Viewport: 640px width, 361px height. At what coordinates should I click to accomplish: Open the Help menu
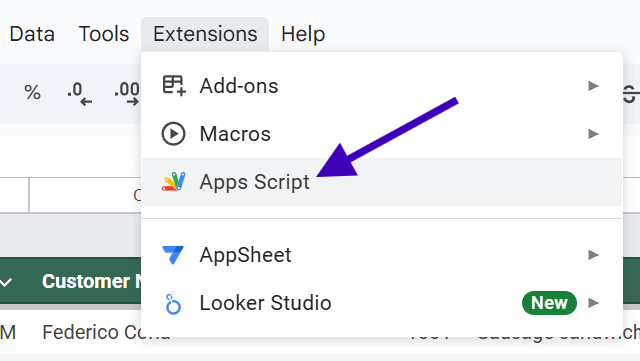[x=303, y=34]
